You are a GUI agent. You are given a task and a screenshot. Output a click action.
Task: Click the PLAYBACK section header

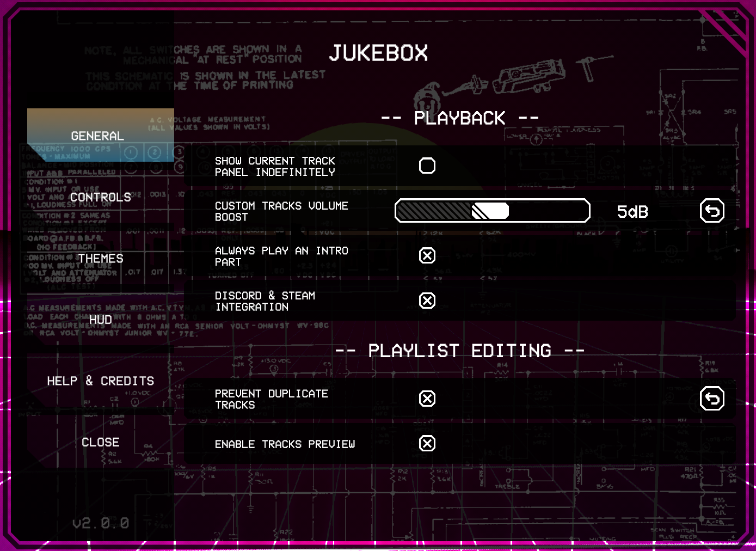click(x=460, y=118)
